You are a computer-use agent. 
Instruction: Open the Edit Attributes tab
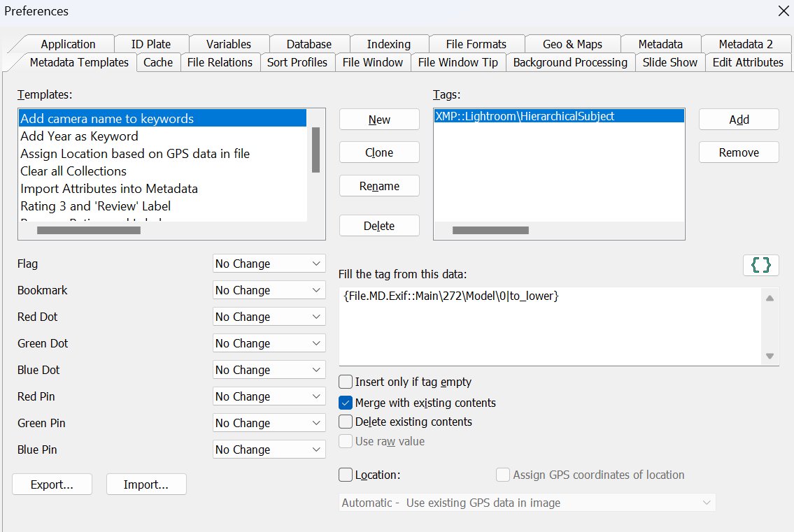tap(748, 62)
